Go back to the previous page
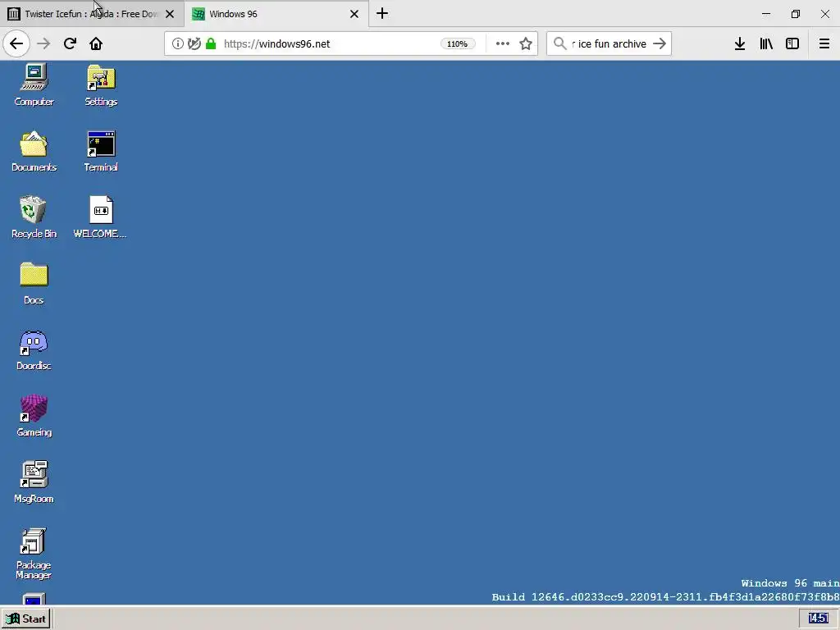 pos(16,43)
